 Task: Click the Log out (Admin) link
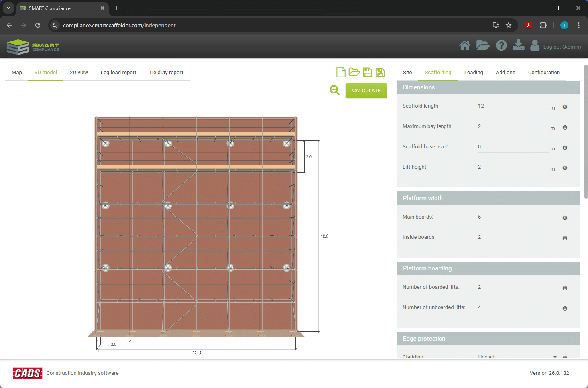(562, 47)
